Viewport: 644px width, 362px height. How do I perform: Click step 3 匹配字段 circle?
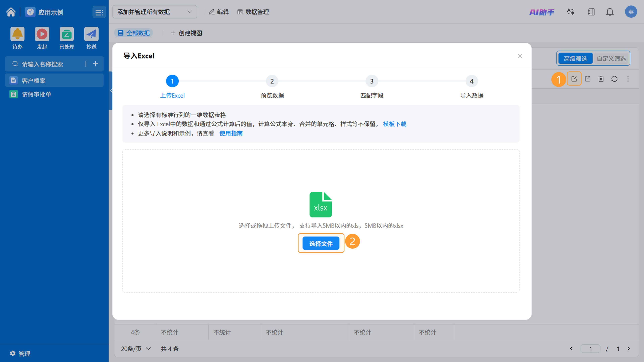(372, 81)
